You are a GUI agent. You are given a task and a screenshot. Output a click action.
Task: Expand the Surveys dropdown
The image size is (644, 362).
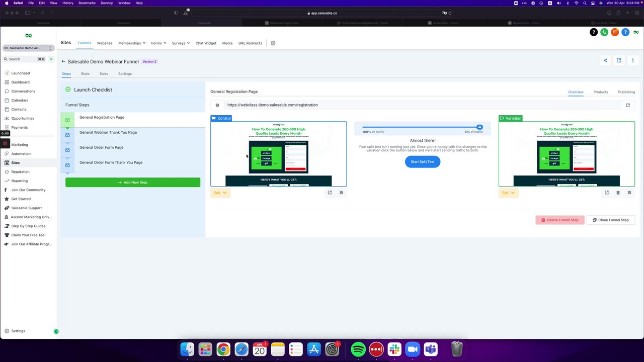181,43
